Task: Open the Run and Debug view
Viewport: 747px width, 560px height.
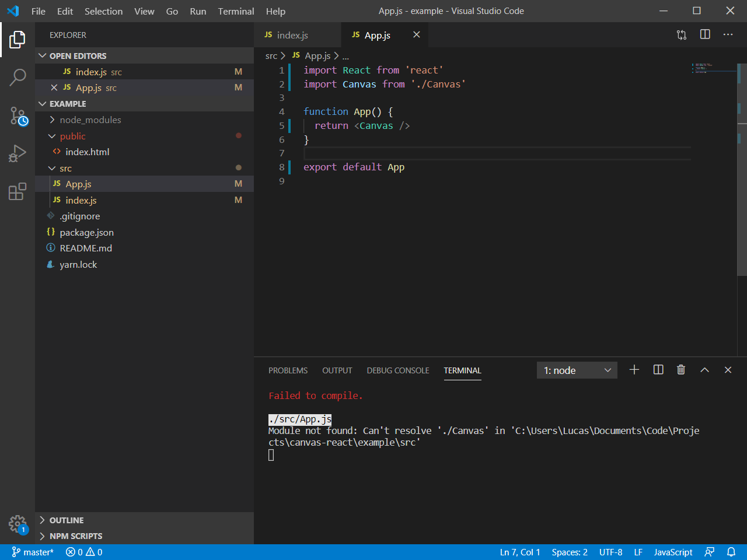Action: click(x=18, y=153)
